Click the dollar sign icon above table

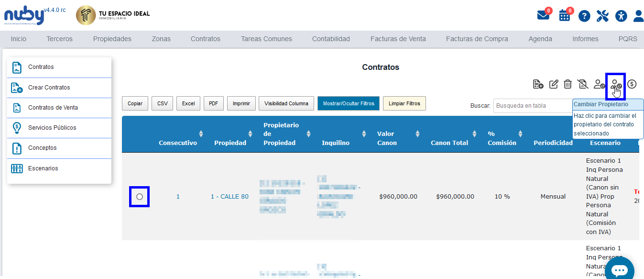[x=632, y=84]
